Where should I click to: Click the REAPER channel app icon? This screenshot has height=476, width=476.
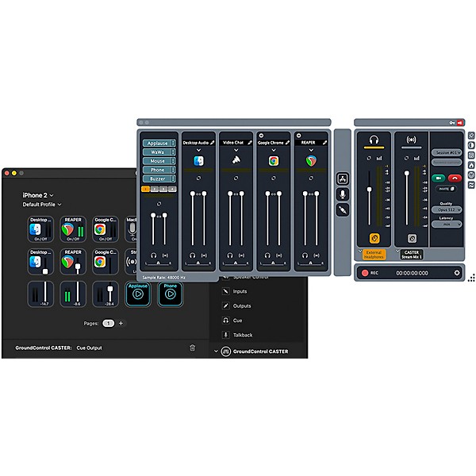[x=311, y=161]
